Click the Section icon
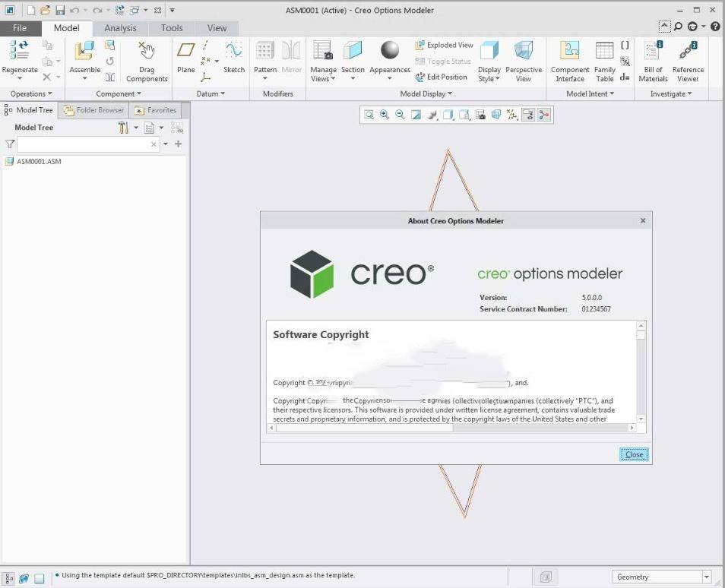Image resolution: width=725 pixels, height=588 pixels. click(353, 50)
